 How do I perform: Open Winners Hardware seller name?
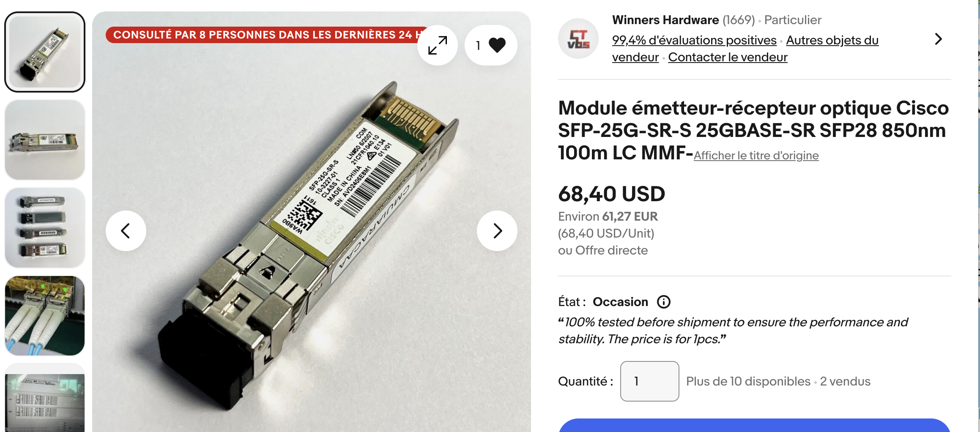[x=665, y=20]
